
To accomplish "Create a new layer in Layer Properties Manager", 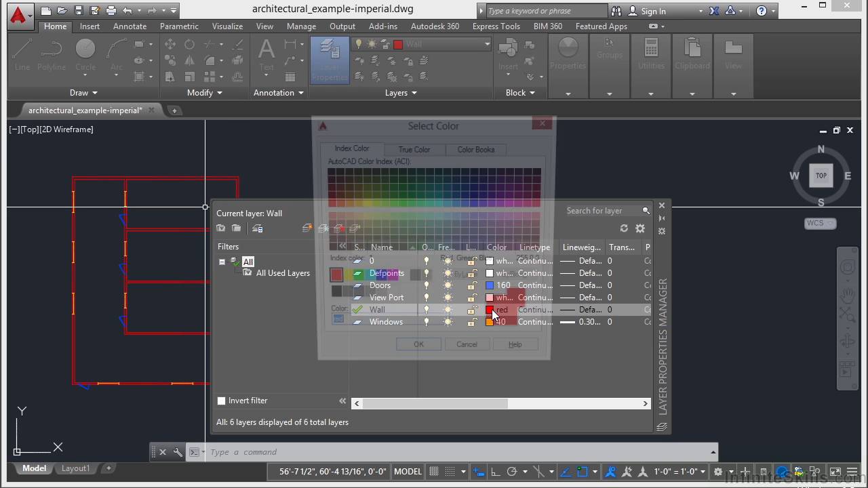I will click(x=308, y=228).
